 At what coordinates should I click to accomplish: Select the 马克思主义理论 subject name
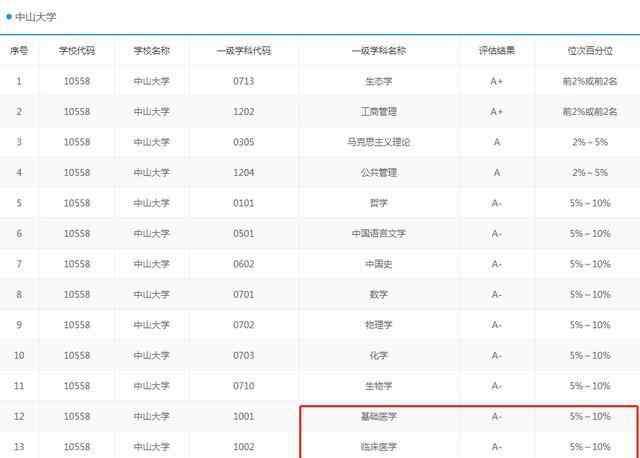[x=379, y=142]
